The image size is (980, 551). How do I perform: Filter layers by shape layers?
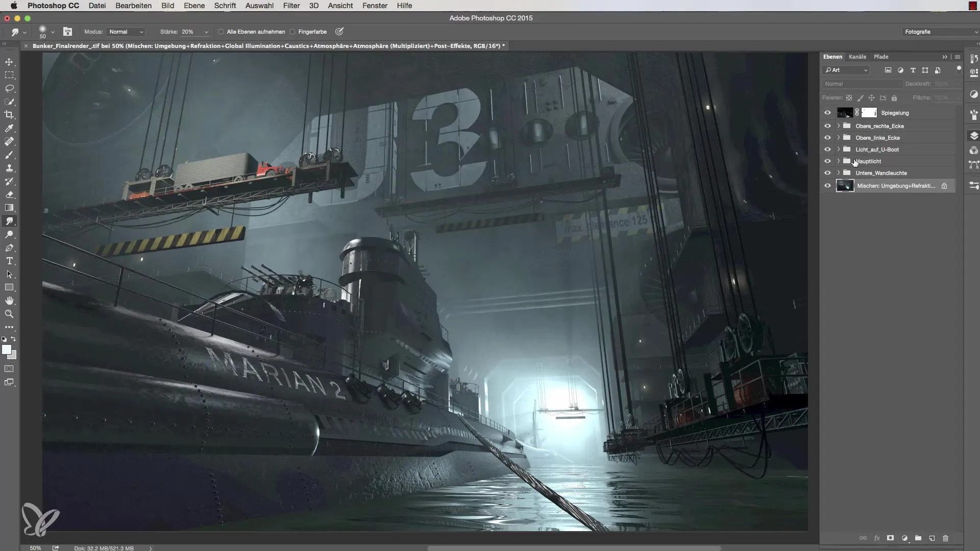coord(925,70)
